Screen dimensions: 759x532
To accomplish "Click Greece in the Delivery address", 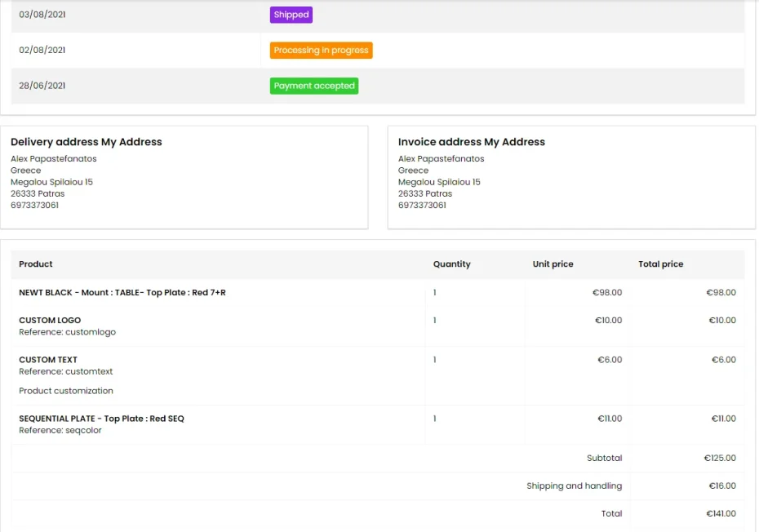I will point(25,171).
